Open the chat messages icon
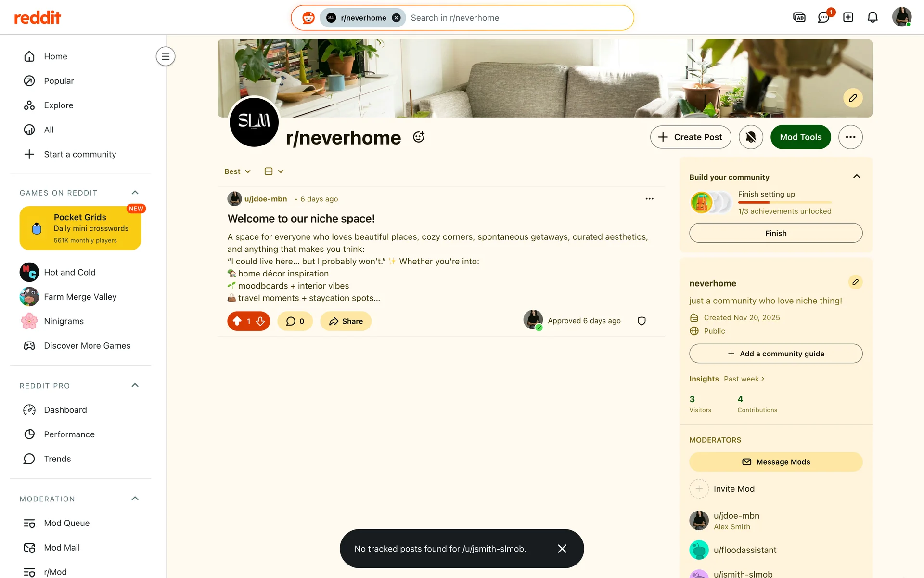Screen dimensions: 924x578 (823, 17)
